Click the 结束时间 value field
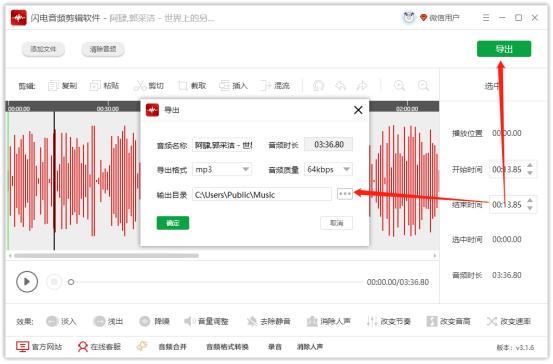The height and width of the screenshot is (364, 553). pos(508,205)
